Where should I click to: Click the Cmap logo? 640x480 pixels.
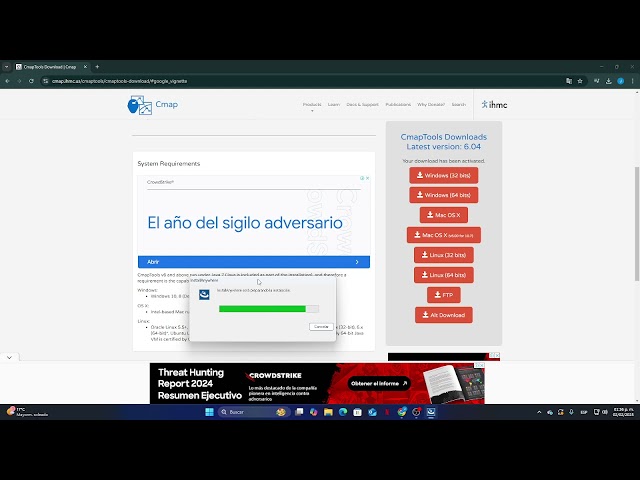(152, 105)
